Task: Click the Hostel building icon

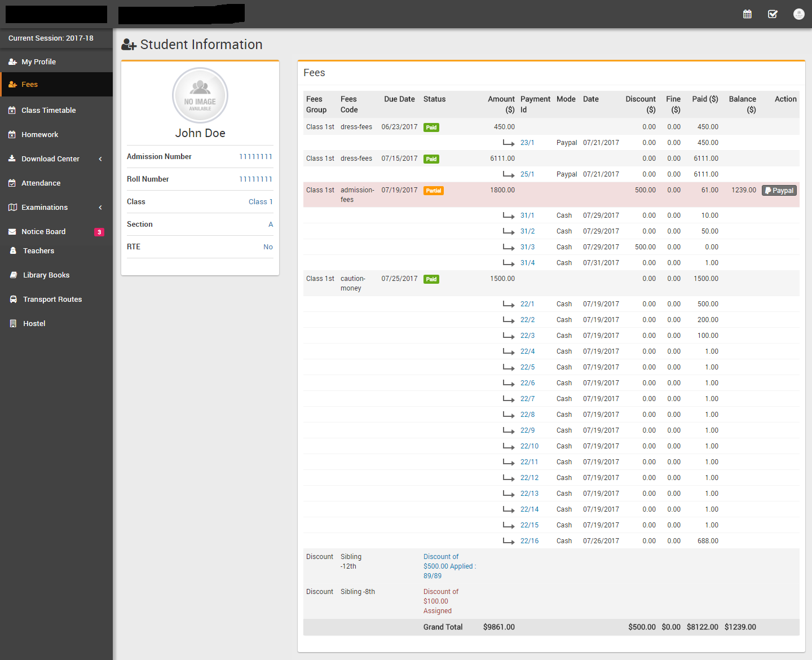Action: (x=13, y=324)
